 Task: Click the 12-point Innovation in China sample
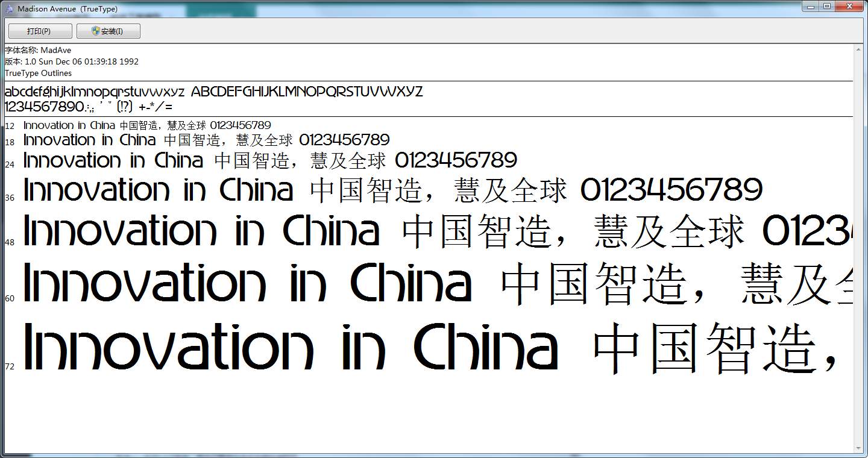(147, 125)
